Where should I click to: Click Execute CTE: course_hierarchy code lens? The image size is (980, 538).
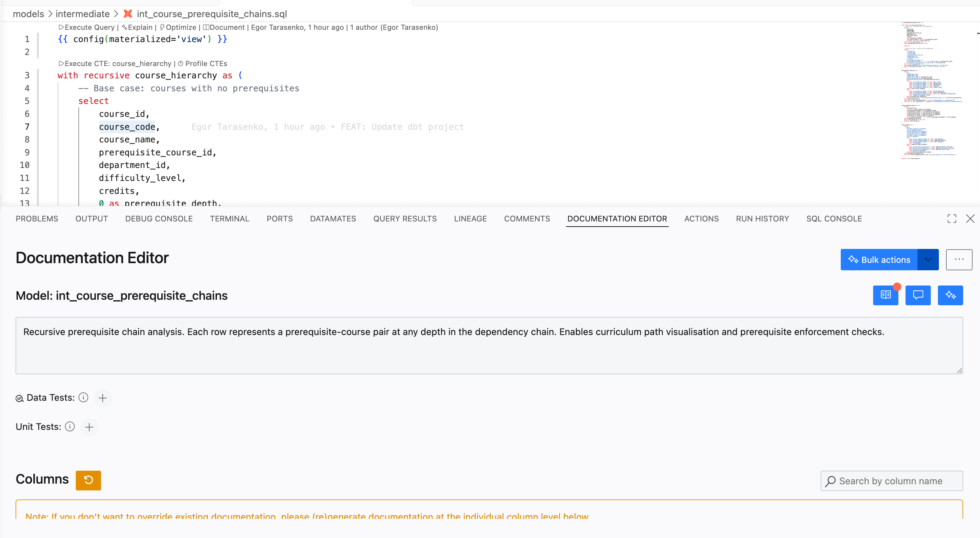click(x=115, y=63)
